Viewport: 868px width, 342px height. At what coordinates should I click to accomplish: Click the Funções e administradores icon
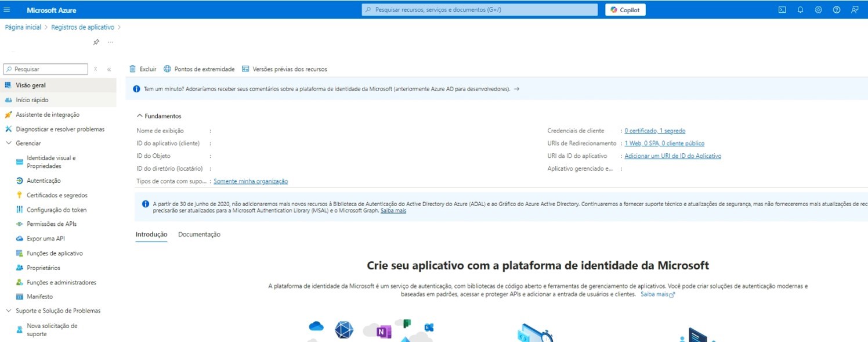20,282
